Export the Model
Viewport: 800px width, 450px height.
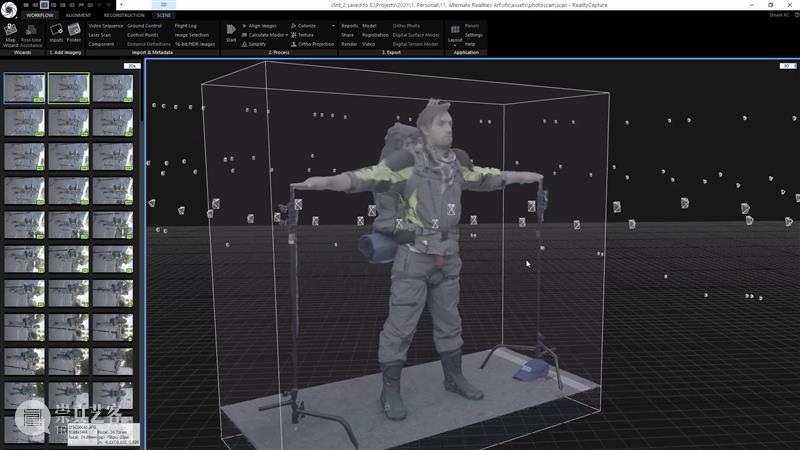pyautogui.click(x=369, y=26)
